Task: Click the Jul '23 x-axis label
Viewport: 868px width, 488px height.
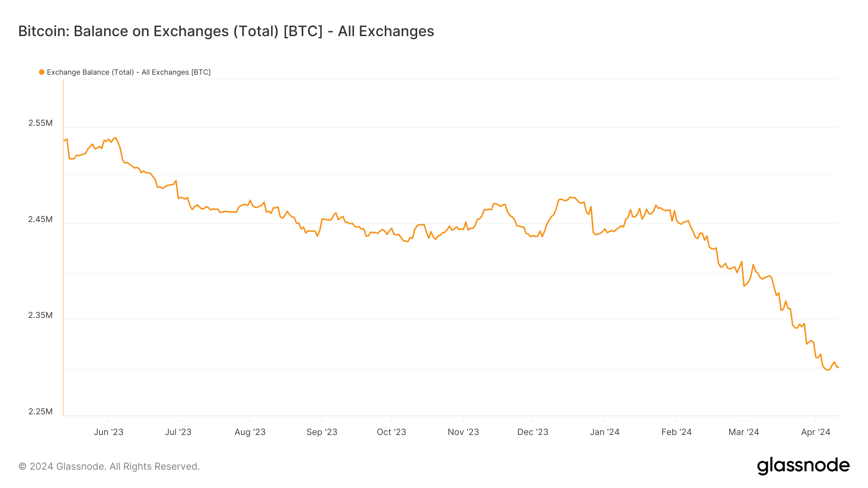Action: point(178,432)
